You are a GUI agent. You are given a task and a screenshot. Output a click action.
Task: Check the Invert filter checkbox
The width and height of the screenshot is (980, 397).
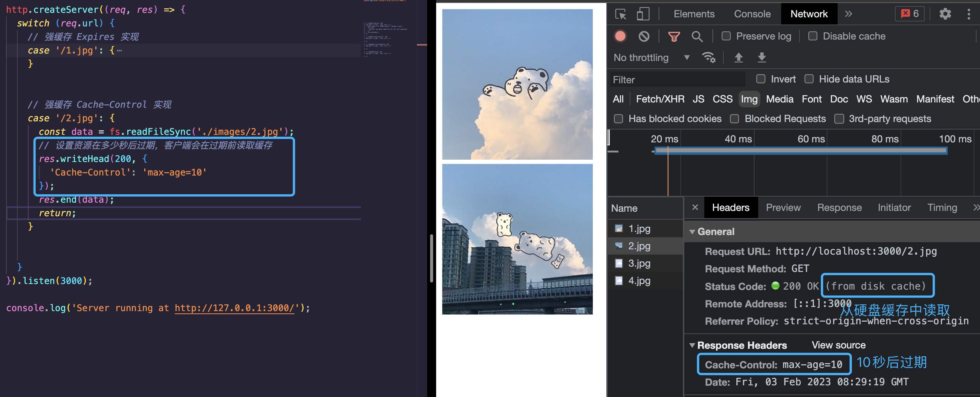coord(760,79)
